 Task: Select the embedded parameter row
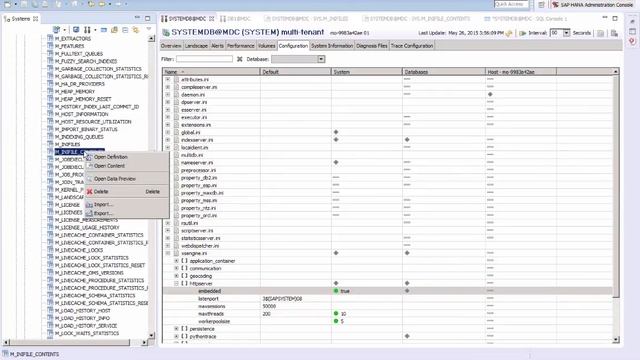(388, 291)
